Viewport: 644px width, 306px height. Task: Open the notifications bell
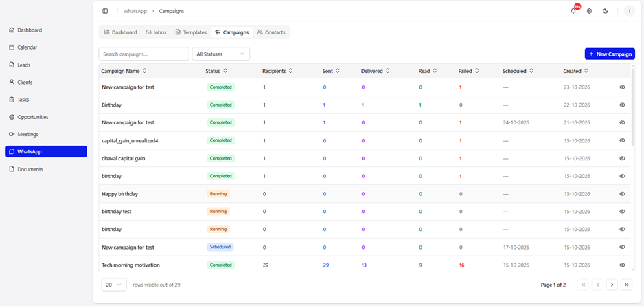point(573,11)
